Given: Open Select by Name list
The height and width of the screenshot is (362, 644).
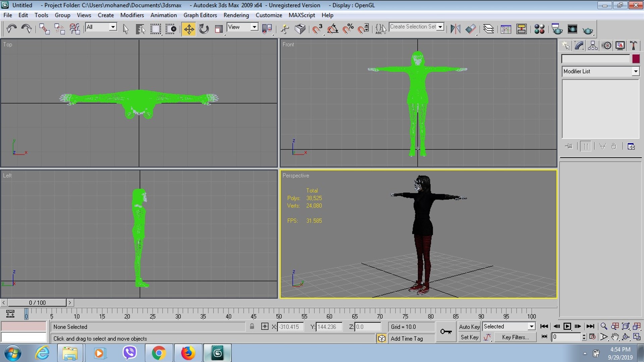Looking at the screenshot, I should click(140, 29).
